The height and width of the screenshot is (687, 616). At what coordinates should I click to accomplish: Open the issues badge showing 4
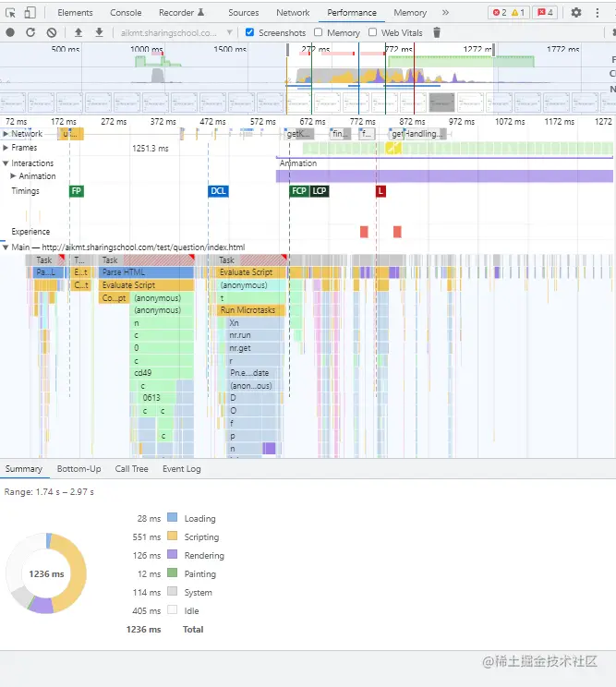pyautogui.click(x=545, y=13)
